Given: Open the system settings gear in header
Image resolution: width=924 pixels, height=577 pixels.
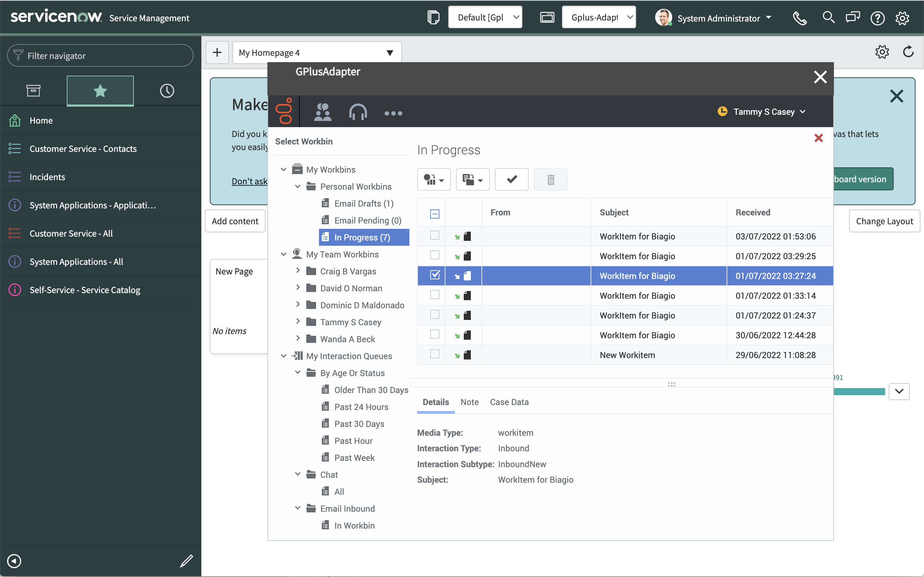Looking at the screenshot, I should 902,18.
